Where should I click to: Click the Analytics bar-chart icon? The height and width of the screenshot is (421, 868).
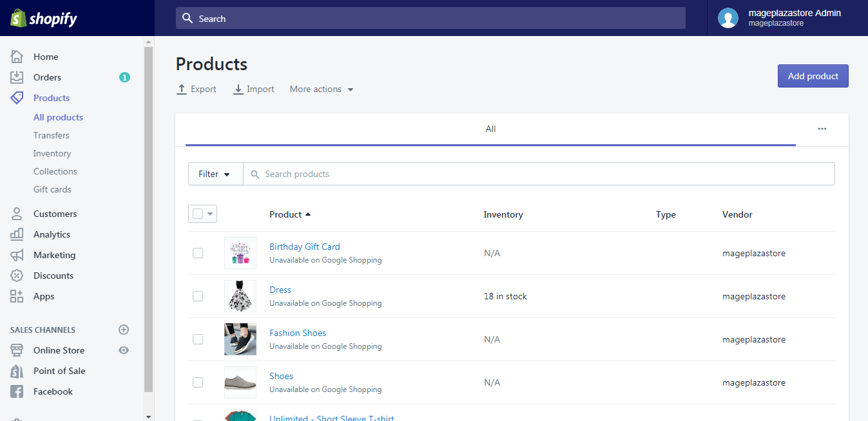17,234
